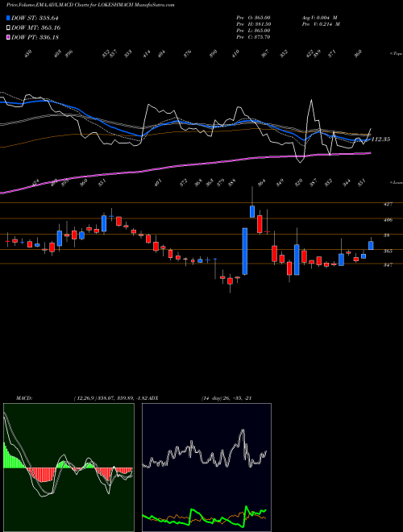Click the MACD heading above the green panel
The width and height of the screenshot is (403, 532).
(x=23, y=398)
